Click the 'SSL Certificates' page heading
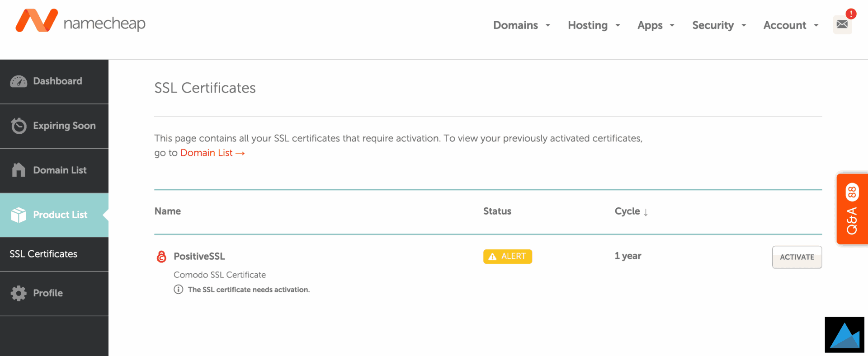The height and width of the screenshot is (356, 868). pos(205,88)
